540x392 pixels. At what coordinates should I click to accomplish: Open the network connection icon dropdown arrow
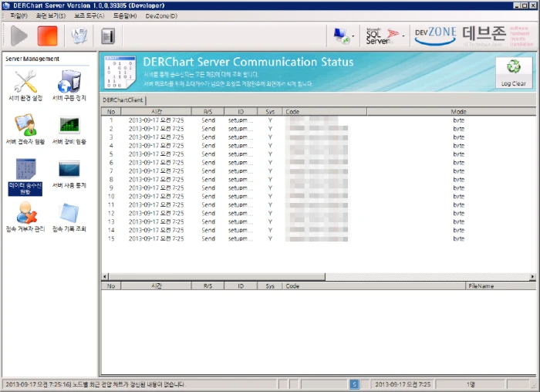click(353, 36)
